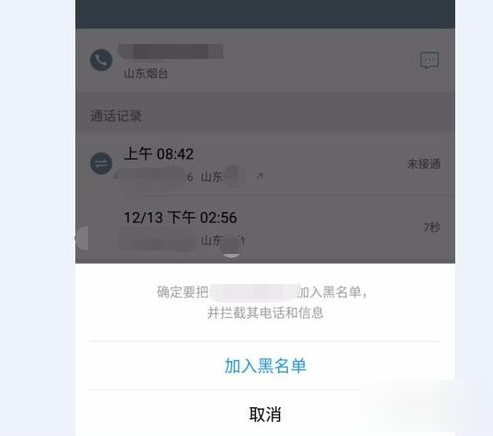Click 山东 location in the 12/13 entry
The image size is (493, 436).
211,240
